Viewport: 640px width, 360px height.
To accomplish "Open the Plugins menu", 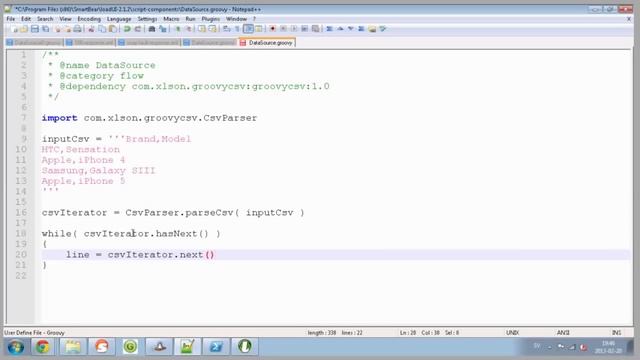I will coord(211,19).
